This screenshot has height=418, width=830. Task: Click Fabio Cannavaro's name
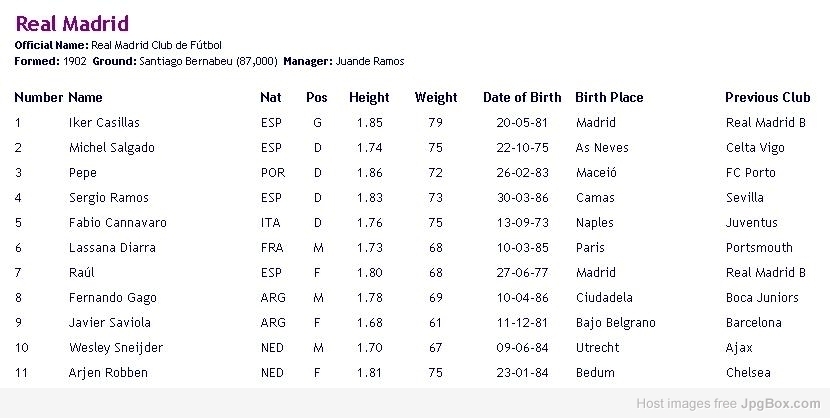(x=118, y=223)
